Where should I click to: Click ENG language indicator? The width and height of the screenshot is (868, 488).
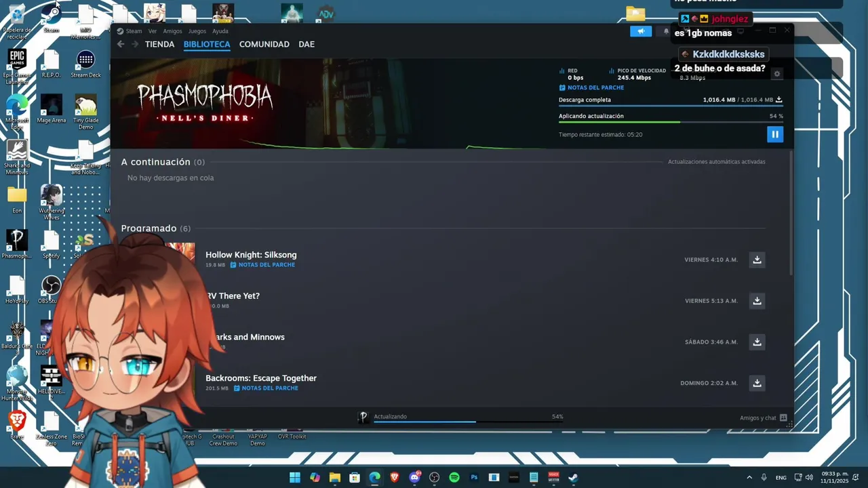click(x=781, y=478)
